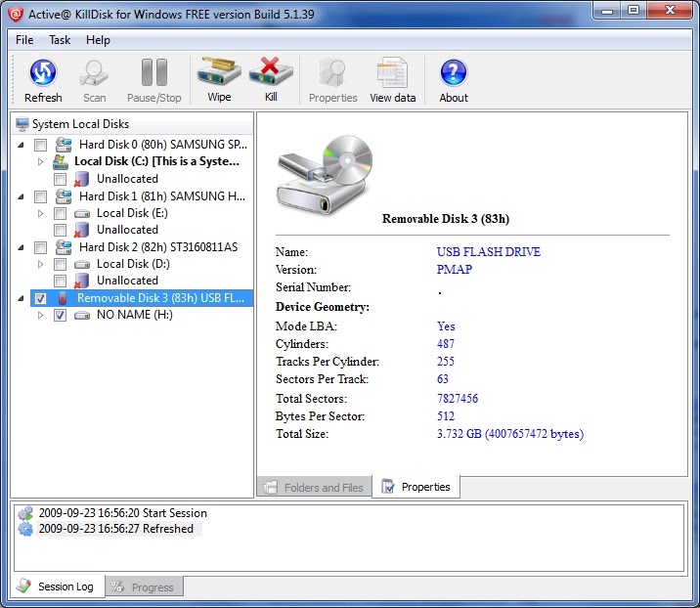Select Removable Disk 3 (83h) USB row
Screen dimensions: 700x608
[142, 298]
